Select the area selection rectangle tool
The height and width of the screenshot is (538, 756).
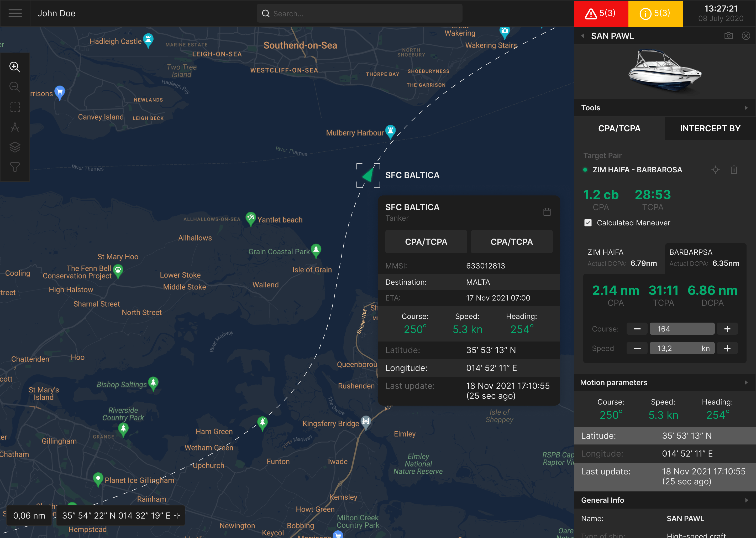tap(15, 107)
